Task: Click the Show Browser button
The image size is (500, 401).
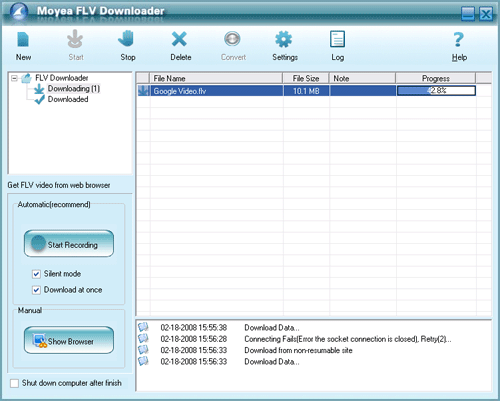Action: tap(69, 340)
